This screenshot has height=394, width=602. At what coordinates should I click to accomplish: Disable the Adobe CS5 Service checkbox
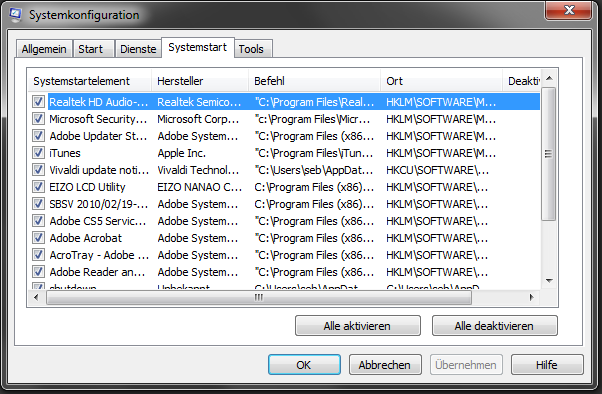[38, 221]
